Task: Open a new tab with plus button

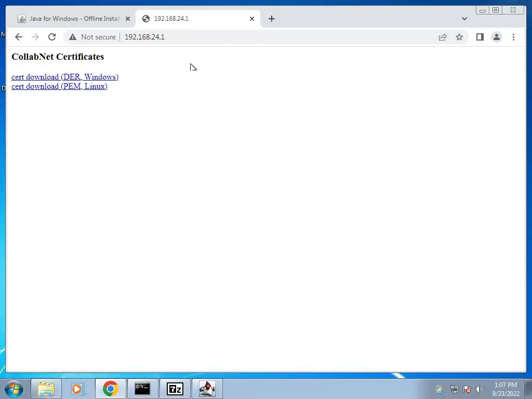Action: click(x=271, y=19)
